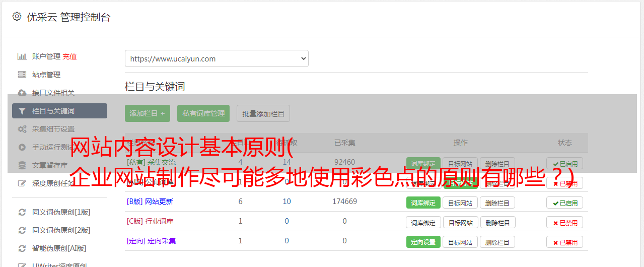
Task: Click 目标网站 for the 网站更新 row
Action: pyautogui.click(x=460, y=203)
